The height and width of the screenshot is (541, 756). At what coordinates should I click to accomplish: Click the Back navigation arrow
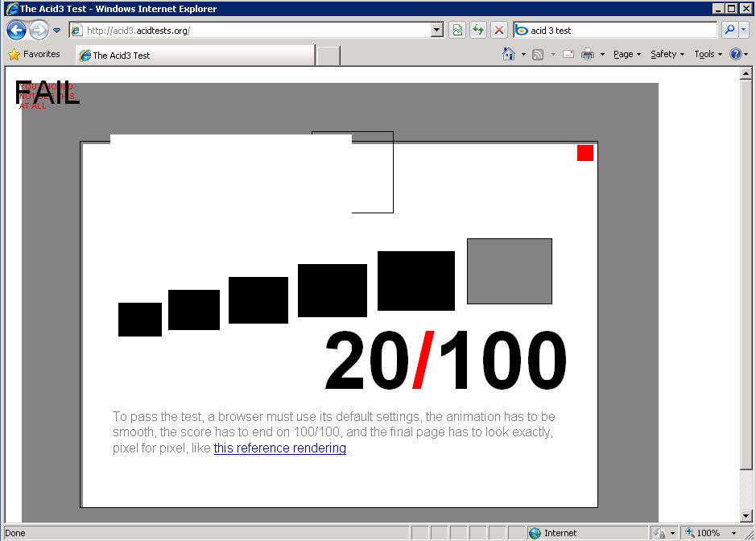[16, 31]
